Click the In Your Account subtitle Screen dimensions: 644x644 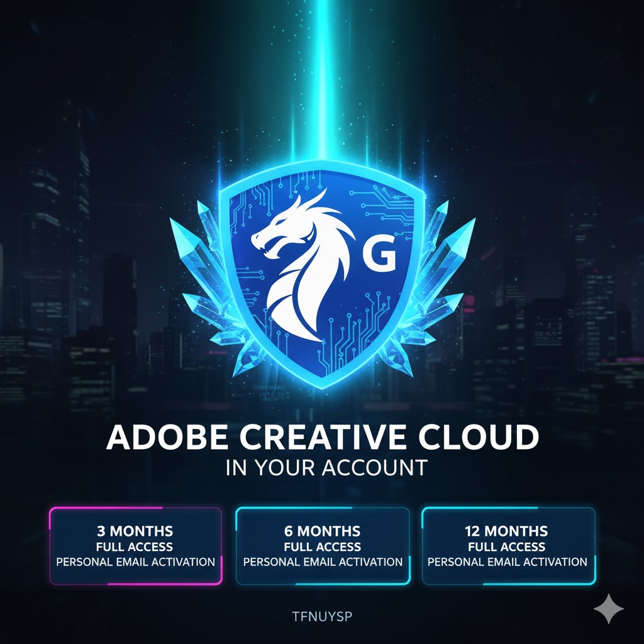tap(326, 468)
